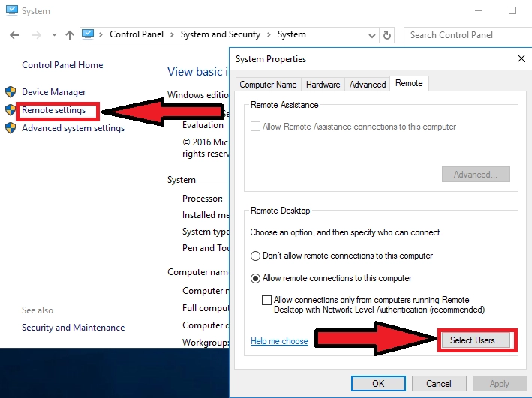The height and width of the screenshot is (398, 532).
Task: Open the Advanced tab
Action: (368, 85)
